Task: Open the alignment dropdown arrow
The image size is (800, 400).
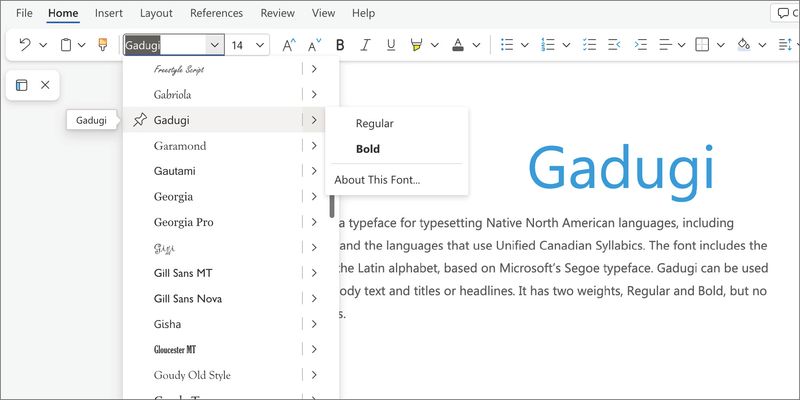Action: (681, 45)
